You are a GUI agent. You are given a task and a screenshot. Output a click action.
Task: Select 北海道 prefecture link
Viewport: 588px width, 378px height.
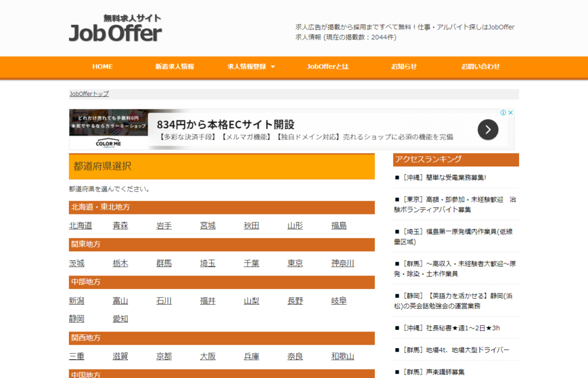(80, 225)
